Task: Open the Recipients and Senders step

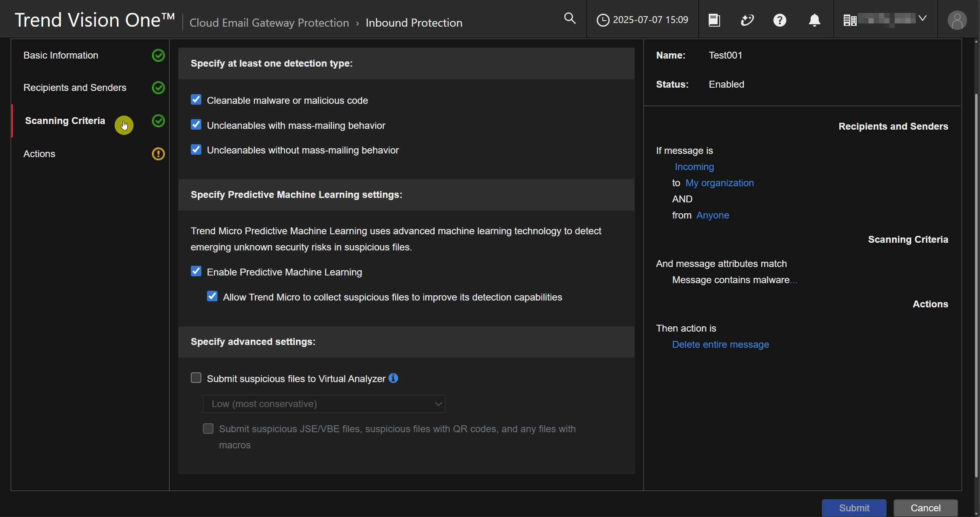Action: tap(75, 88)
